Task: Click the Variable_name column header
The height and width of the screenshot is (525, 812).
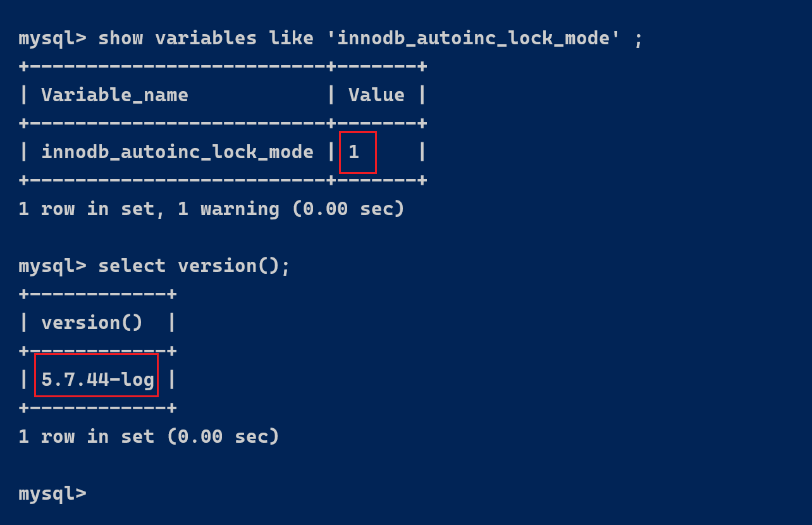Action: (114, 95)
